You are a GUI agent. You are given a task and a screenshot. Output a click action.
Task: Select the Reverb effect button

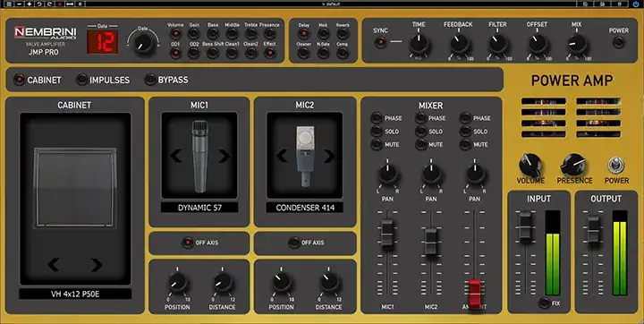tap(343, 33)
